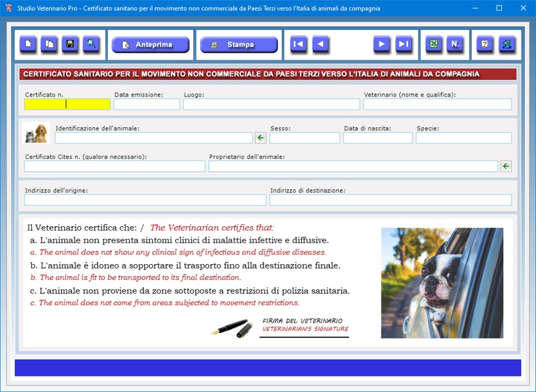Click the Data di nascita field
This screenshot has width=536, height=392.
(378, 138)
